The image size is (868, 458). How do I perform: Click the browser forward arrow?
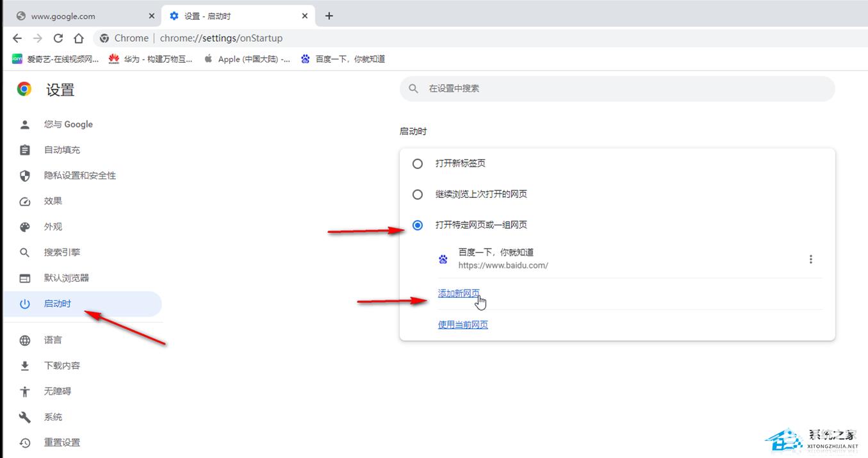(x=38, y=38)
